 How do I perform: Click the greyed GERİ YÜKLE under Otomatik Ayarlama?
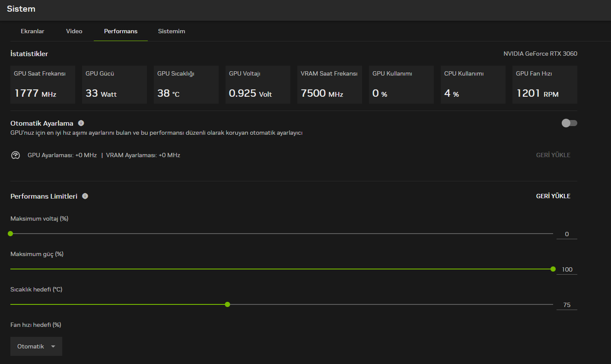click(553, 155)
